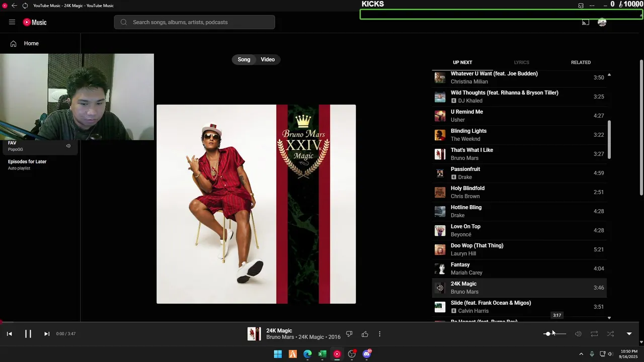
Task: Play Holy Blindfold by Chris Brown
Action: (x=519, y=192)
